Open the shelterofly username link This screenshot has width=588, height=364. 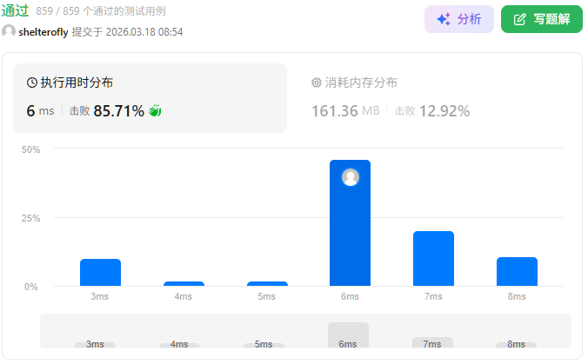click(43, 31)
